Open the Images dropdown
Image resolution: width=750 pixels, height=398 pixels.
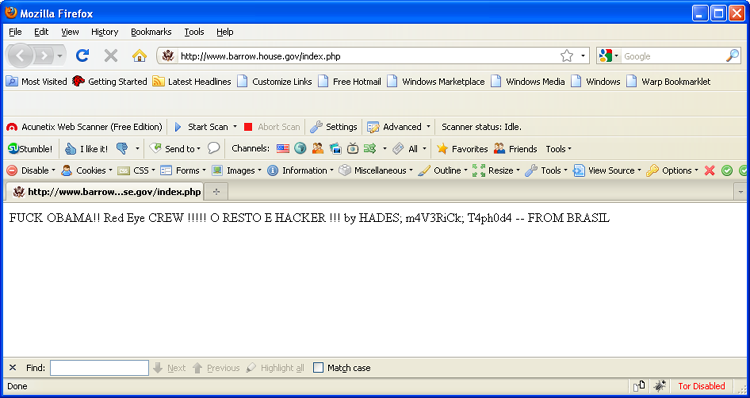pos(237,170)
